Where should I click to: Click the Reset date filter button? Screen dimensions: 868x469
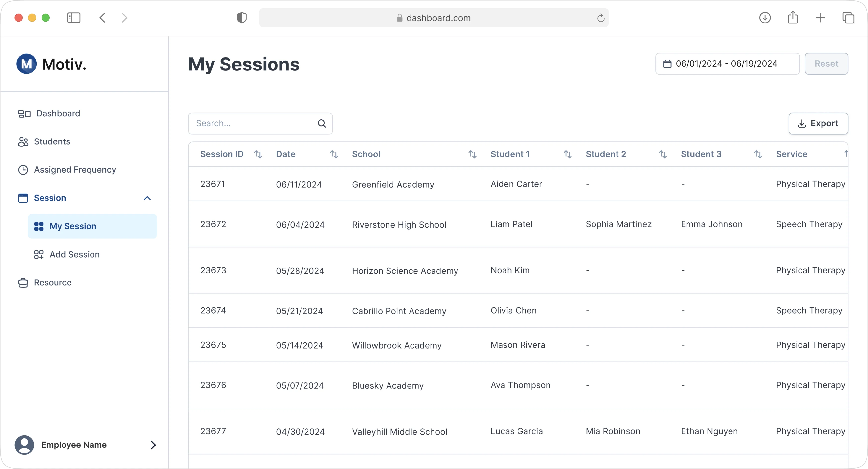(x=826, y=64)
